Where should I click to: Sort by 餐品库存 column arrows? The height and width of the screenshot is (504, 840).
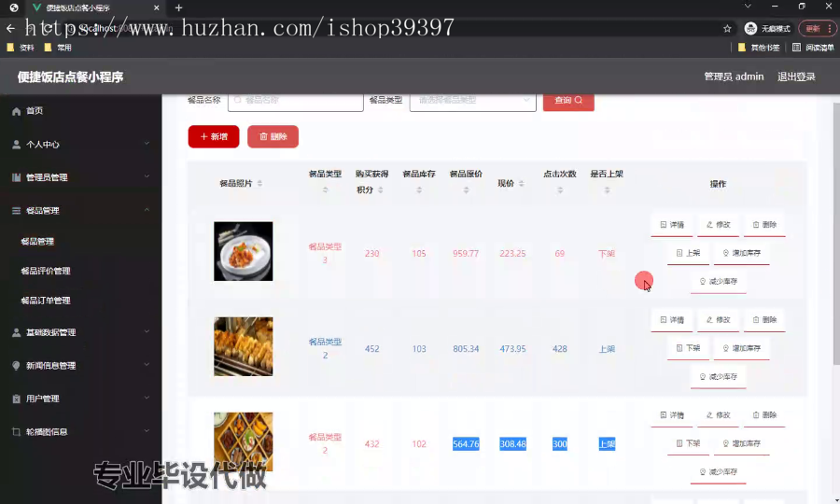tap(419, 190)
